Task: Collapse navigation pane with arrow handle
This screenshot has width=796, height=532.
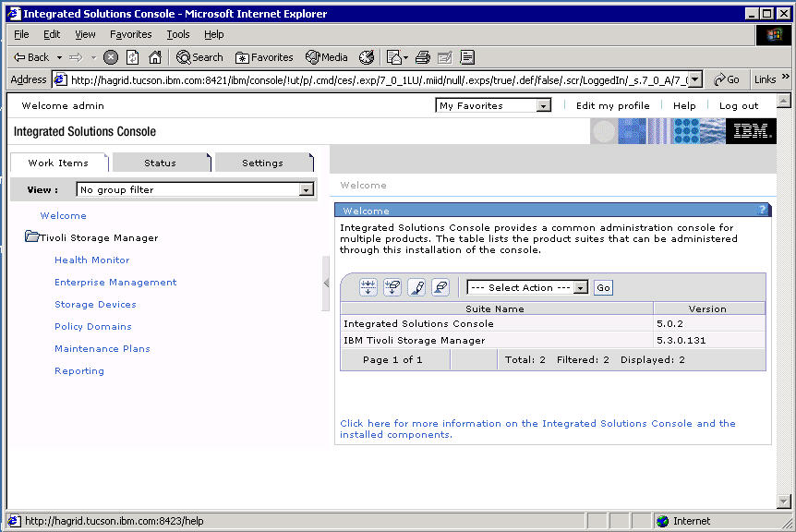Action: pos(326,283)
